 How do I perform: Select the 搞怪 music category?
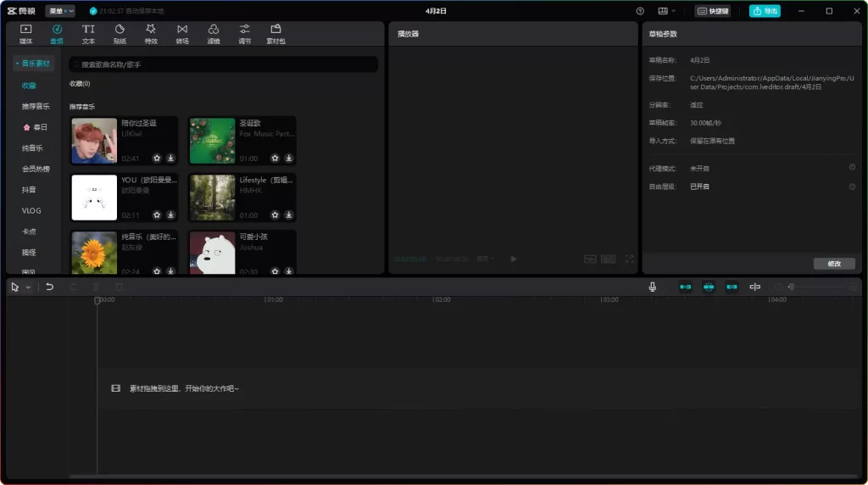[x=29, y=253]
